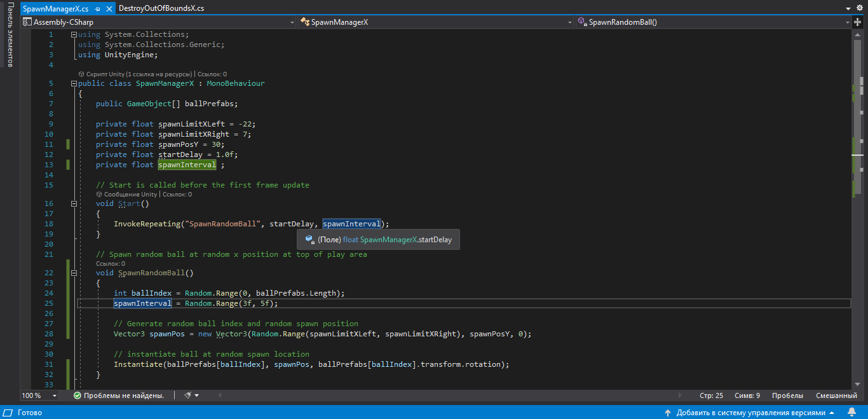
Task: Click Add to version control system
Action: [750, 413]
